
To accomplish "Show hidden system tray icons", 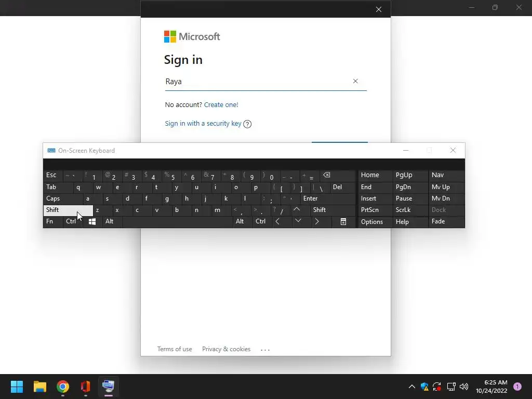I will 411,387.
